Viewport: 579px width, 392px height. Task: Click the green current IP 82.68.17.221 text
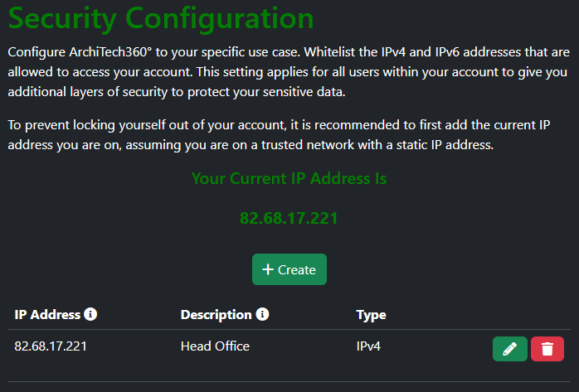[289, 218]
